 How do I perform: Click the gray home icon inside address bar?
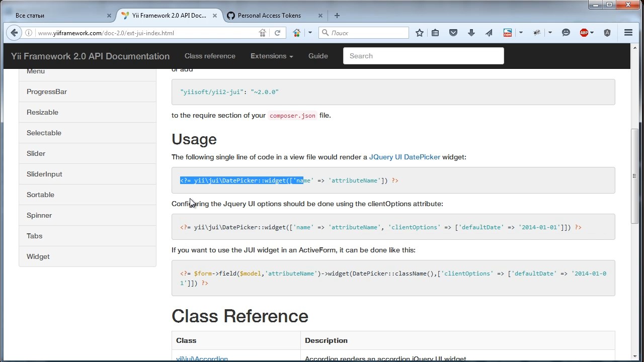tap(262, 33)
